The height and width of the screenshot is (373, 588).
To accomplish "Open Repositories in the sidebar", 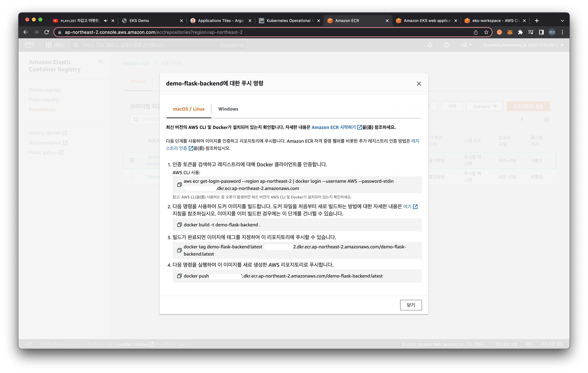I will tap(42, 110).
